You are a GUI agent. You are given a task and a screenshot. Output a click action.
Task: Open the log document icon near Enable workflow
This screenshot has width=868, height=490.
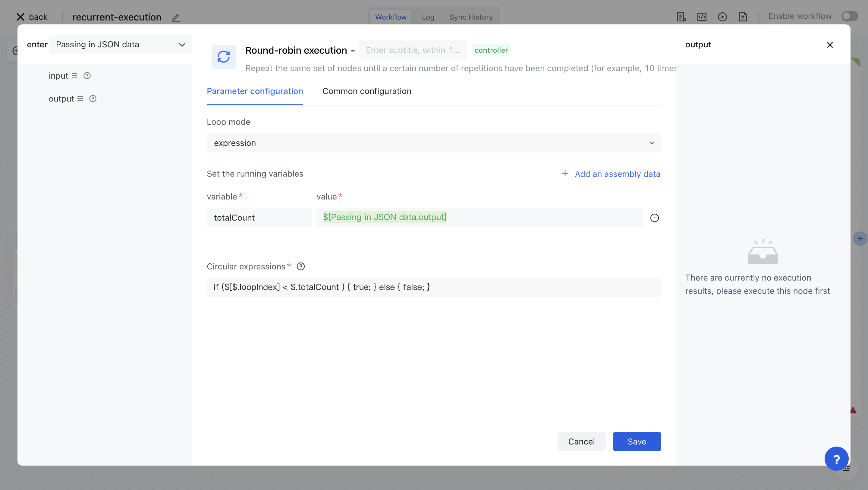(x=681, y=17)
